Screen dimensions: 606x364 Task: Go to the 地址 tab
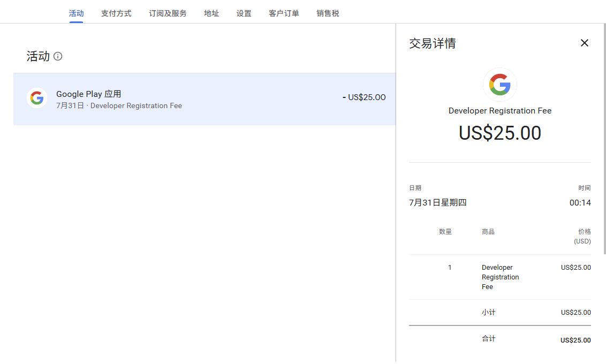click(211, 13)
